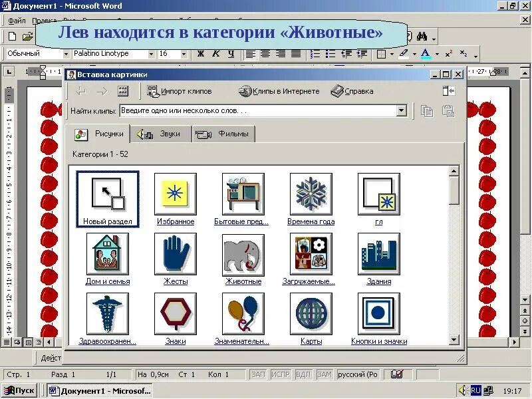The image size is (532, 399).
Task: Open the Кнопки и значки category
Action: [x=379, y=314]
